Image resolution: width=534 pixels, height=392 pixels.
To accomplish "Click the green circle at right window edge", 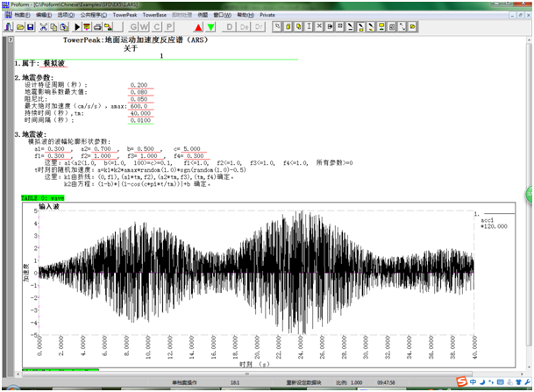I will coord(530,195).
